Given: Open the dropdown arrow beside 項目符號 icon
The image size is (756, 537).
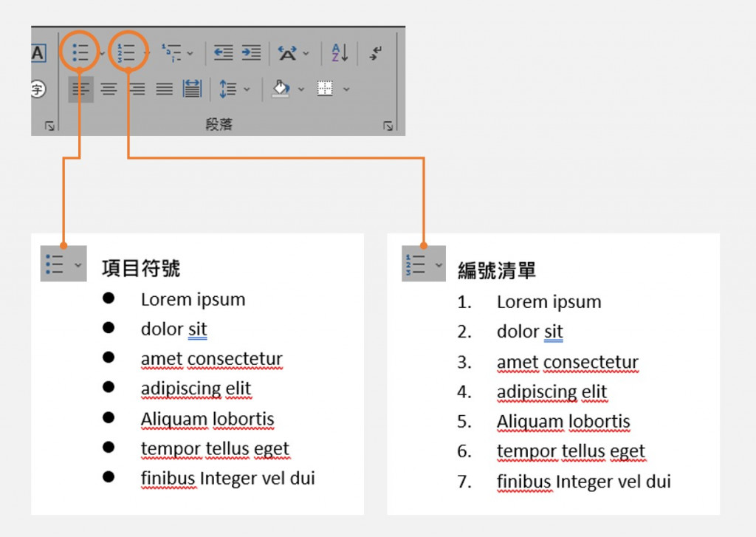Looking at the screenshot, I should coord(78,265).
